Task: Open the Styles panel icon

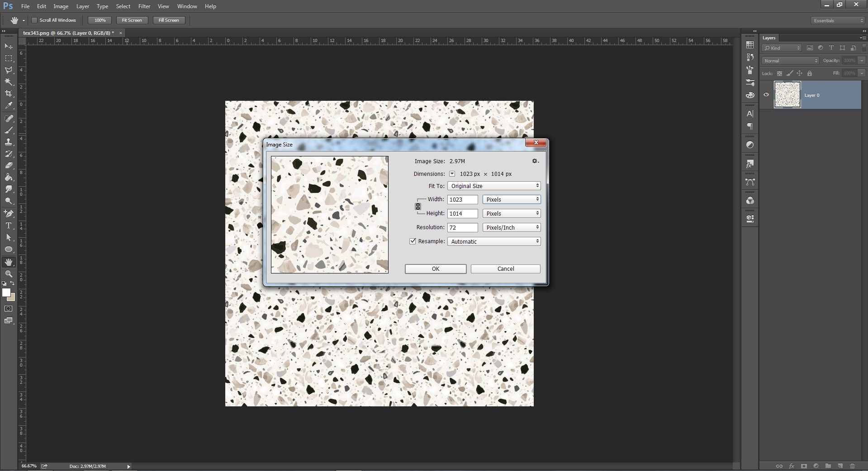Action: point(750,164)
